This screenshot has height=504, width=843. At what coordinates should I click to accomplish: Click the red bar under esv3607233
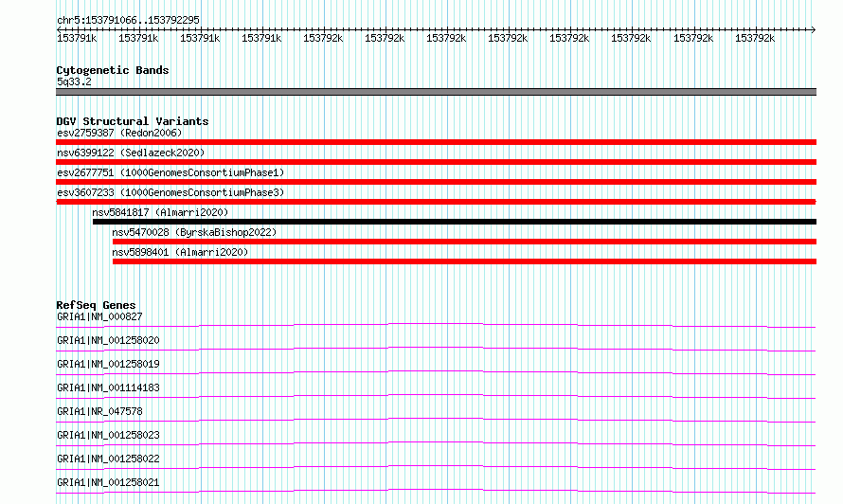(x=436, y=202)
